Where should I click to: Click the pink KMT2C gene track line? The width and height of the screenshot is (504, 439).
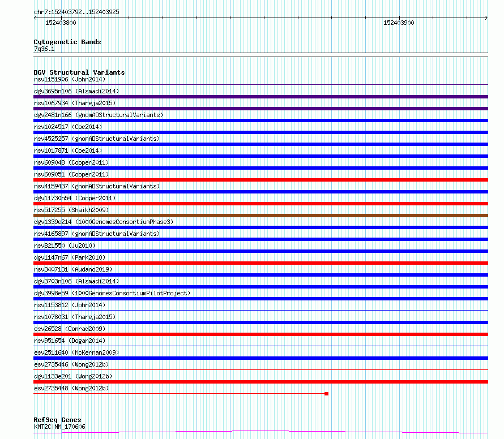260,432
